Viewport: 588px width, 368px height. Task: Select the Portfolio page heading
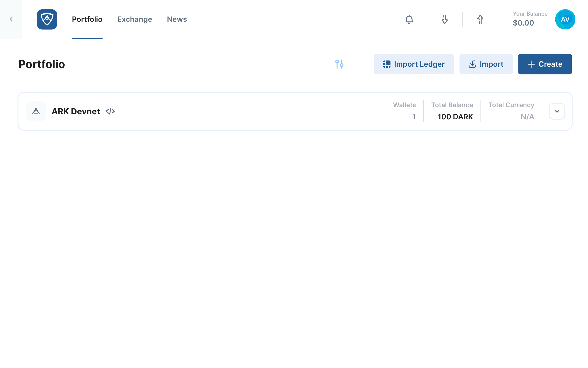[x=42, y=64]
